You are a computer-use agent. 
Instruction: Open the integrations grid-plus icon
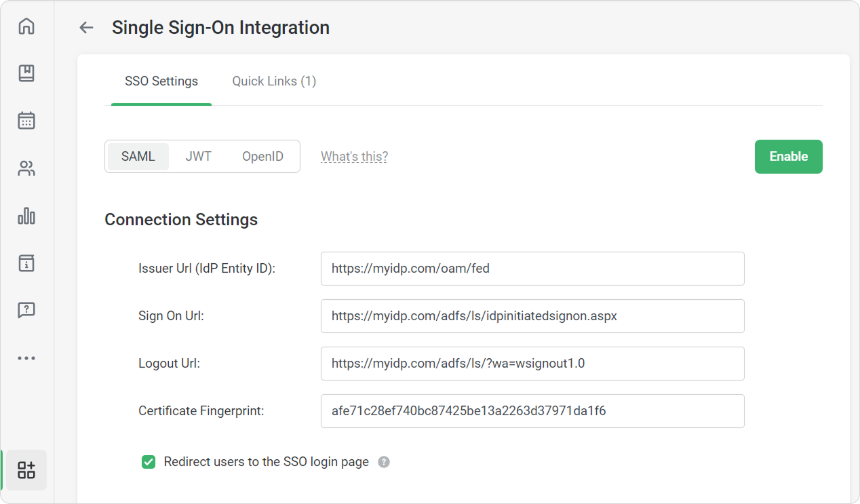(26, 470)
